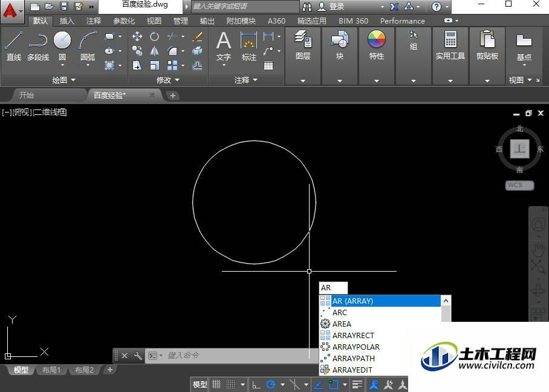549x392 pixels.
Task: Click the Move tool icon
Action: coord(137,36)
